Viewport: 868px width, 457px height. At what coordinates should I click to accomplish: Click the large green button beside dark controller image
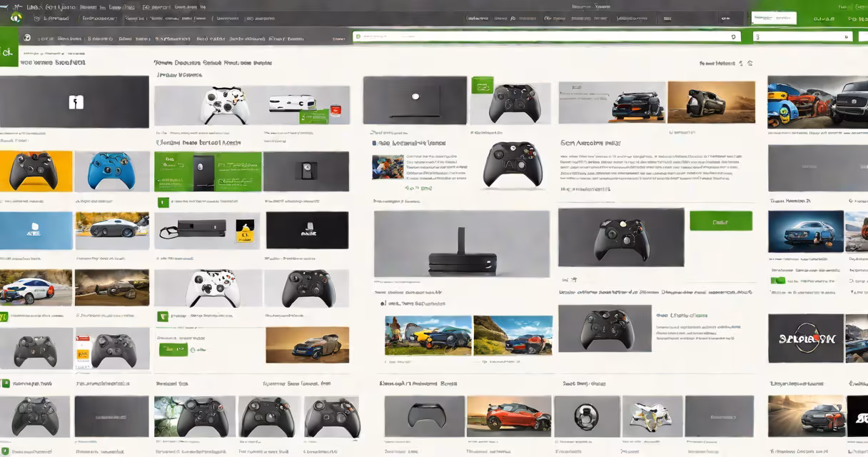click(721, 221)
